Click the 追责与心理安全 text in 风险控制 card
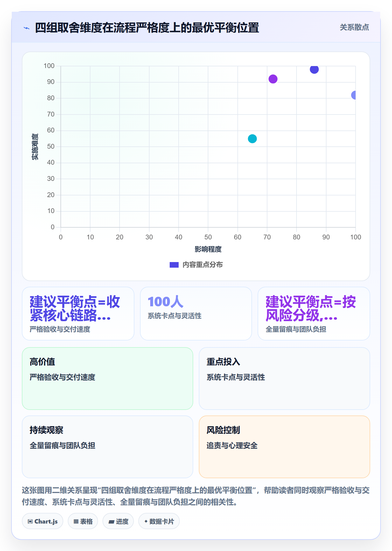Screen dimensions: 392x551 (232, 445)
